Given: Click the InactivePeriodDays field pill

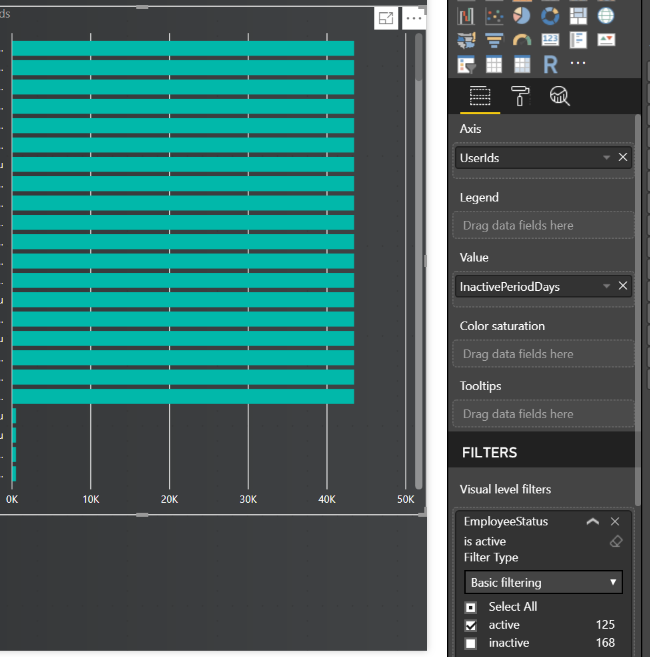Looking at the screenshot, I should tap(543, 287).
